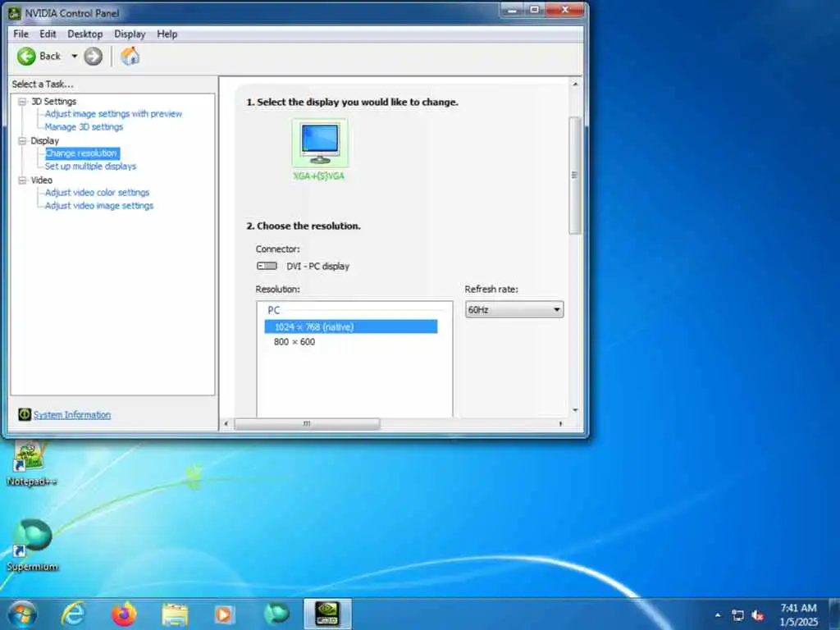This screenshot has width=840, height=630.
Task: Click the horizontal scrollbar right arrow
Action: click(560, 424)
